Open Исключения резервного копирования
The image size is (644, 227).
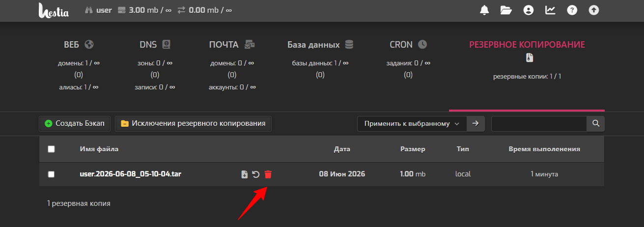193,124
